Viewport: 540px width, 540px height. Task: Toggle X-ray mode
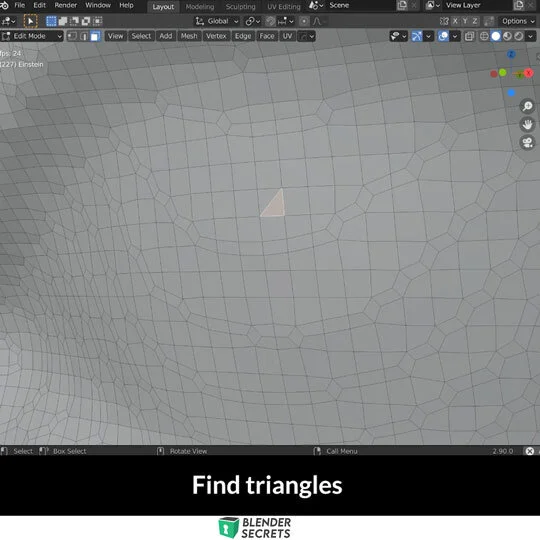tap(469, 36)
